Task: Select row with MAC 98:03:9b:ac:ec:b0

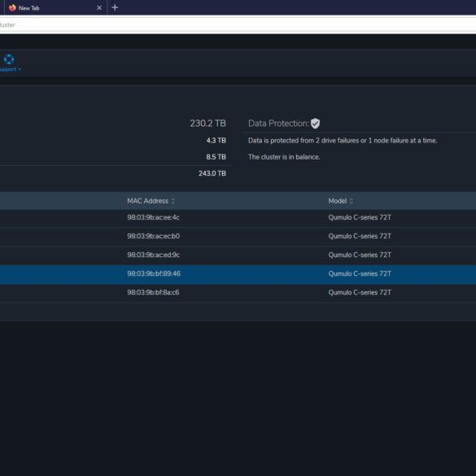Action: pos(238,236)
